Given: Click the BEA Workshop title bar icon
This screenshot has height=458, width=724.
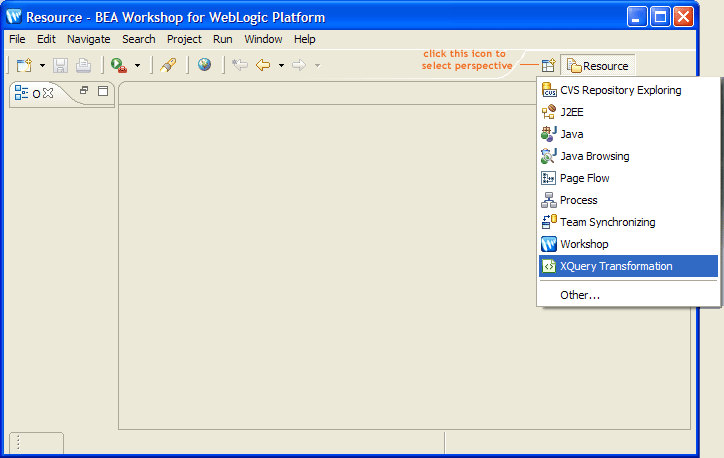Looking at the screenshot, I should pyautogui.click(x=14, y=17).
